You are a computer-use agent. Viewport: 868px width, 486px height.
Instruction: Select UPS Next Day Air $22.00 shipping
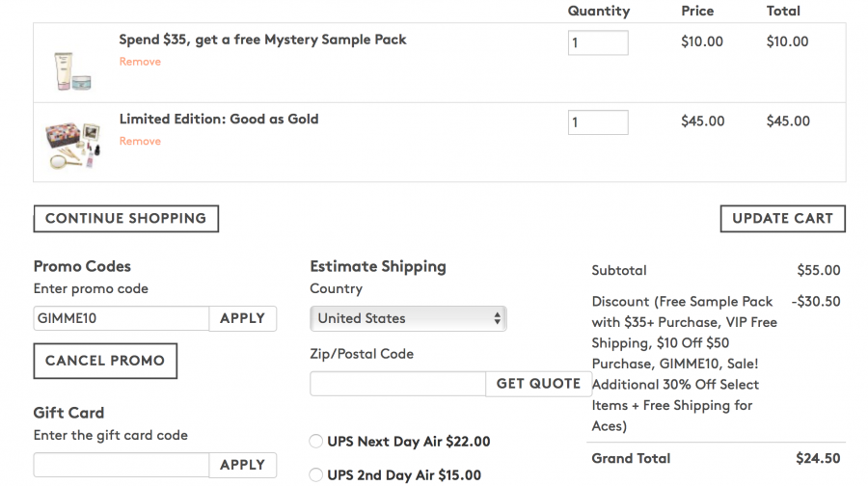pyautogui.click(x=315, y=442)
